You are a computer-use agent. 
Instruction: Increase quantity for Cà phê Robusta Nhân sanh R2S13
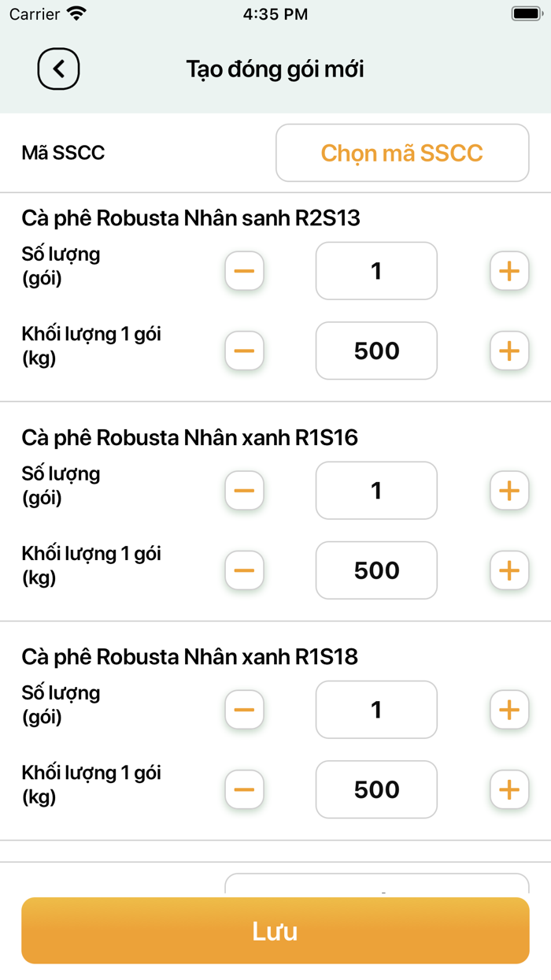coord(508,271)
